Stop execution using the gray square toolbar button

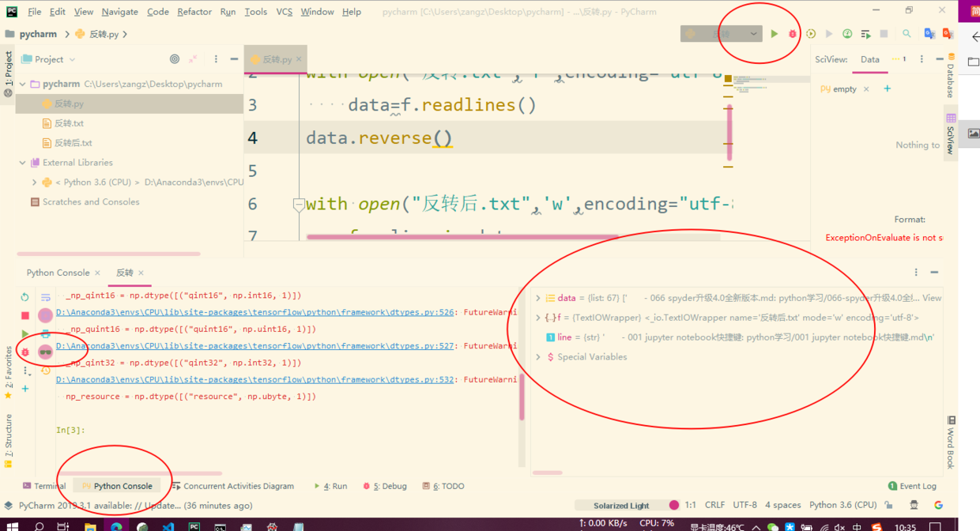pyautogui.click(x=884, y=34)
